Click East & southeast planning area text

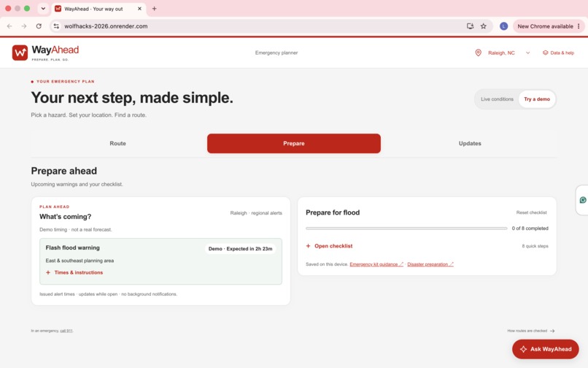(x=80, y=261)
